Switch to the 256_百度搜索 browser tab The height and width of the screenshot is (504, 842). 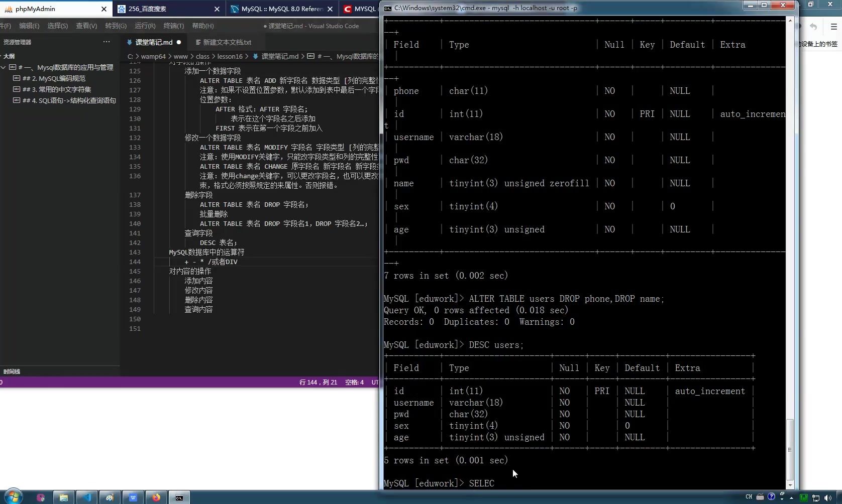point(163,9)
